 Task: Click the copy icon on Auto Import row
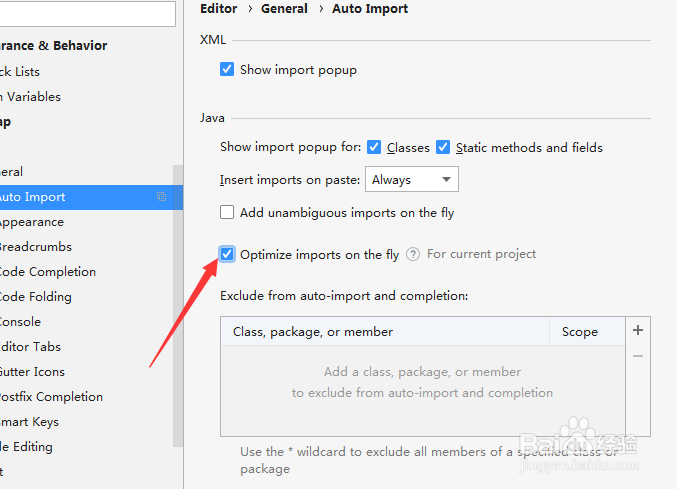[162, 197]
